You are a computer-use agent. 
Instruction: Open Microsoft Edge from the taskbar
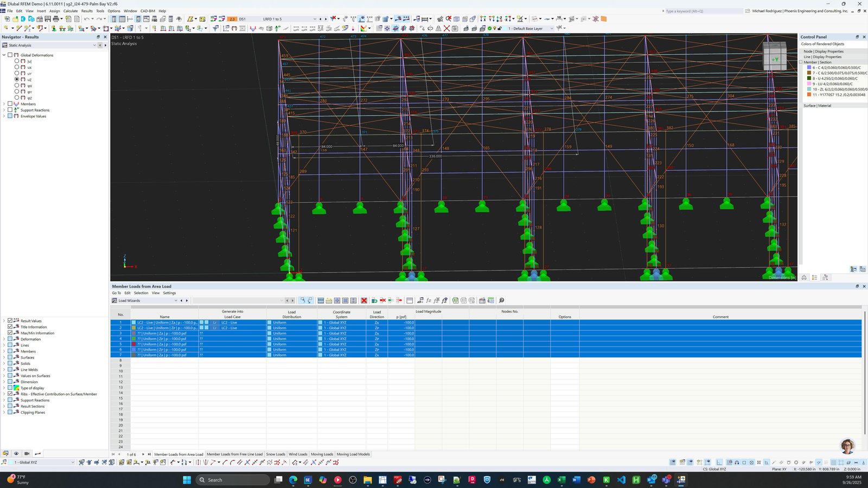pyautogui.click(x=293, y=480)
